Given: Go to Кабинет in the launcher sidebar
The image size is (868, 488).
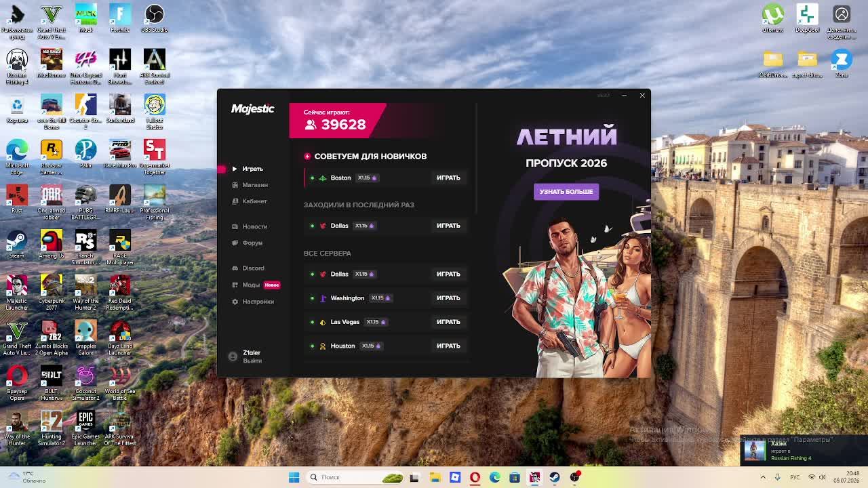Looking at the screenshot, I should [x=250, y=201].
